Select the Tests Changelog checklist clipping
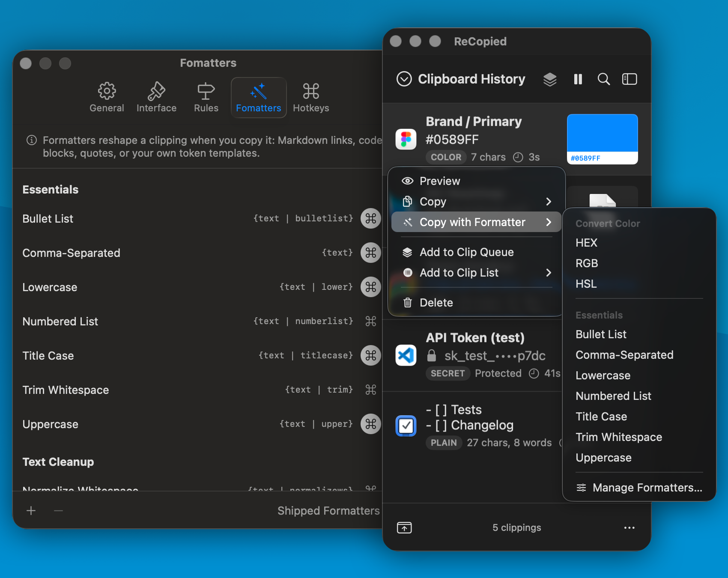This screenshot has height=578, width=728. pos(472,426)
